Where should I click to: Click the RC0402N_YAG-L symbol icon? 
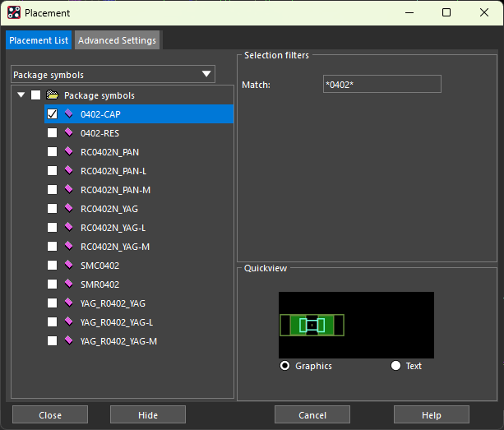point(69,227)
